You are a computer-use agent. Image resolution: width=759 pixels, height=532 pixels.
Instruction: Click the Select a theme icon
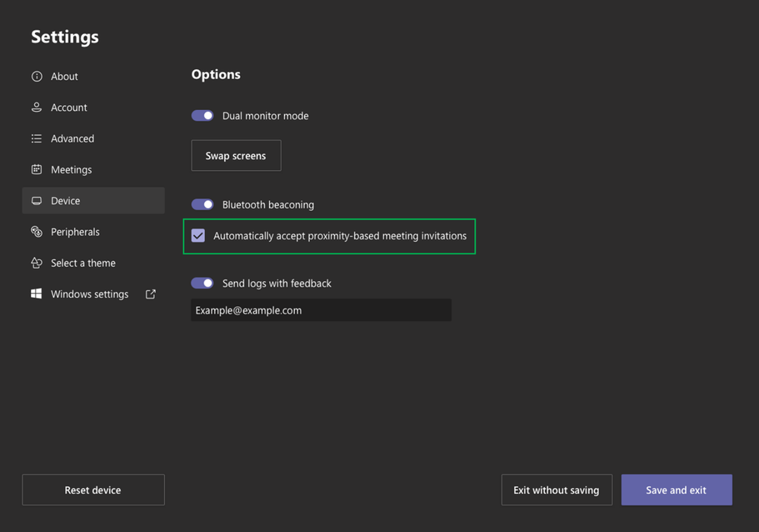[36, 263]
